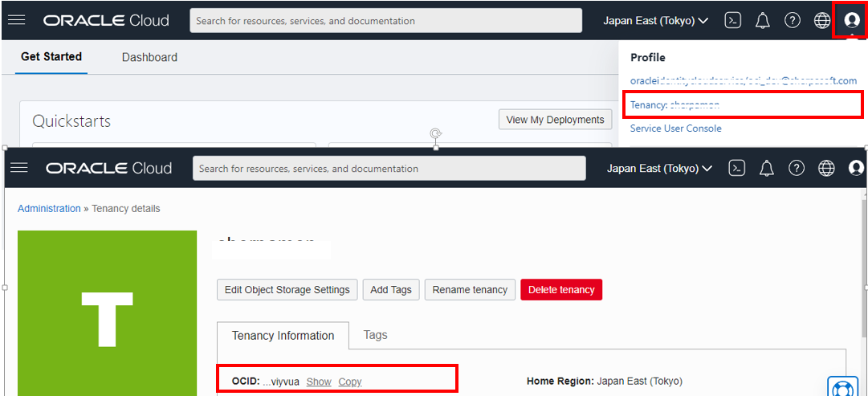Click Profile heading in dropdown
The image size is (868, 396).
[x=648, y=57]
